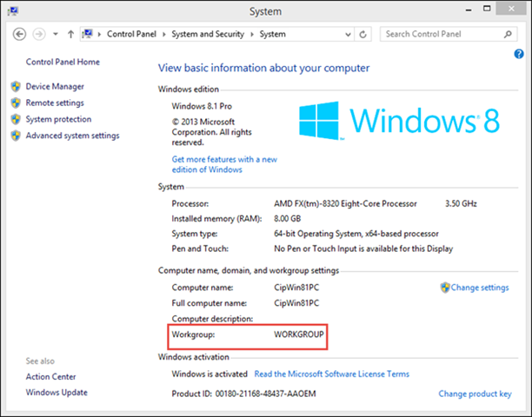The image size is (532, 417).
Task: Click the Product ID '00180-21168-48437-AAOEM'
Action: (x=266, y=394)
